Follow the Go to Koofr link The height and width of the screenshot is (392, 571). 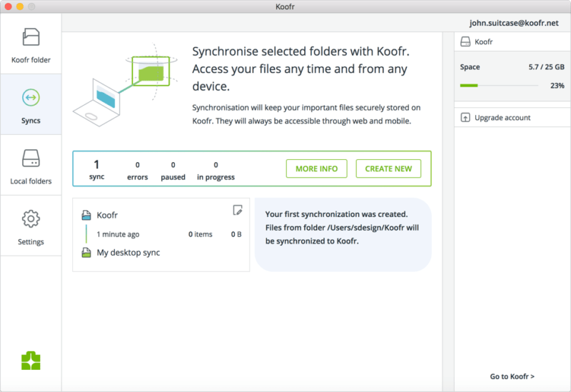[512, 376]
